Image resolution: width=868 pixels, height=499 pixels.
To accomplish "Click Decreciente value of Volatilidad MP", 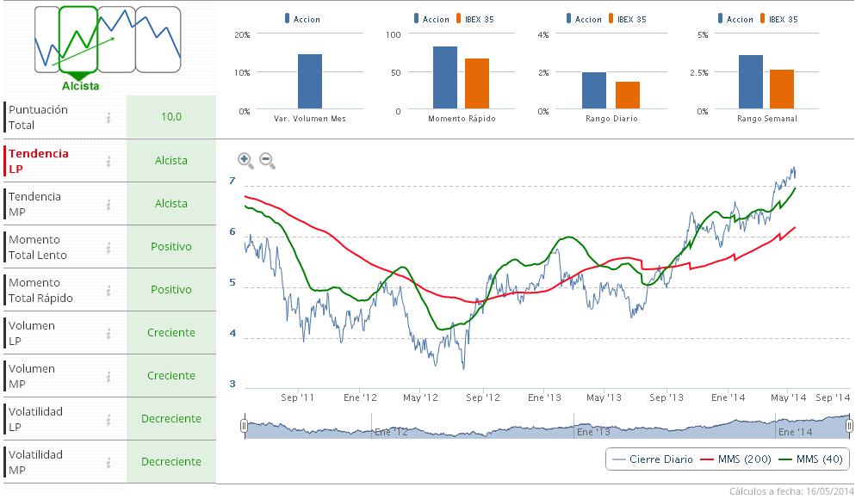I will (171, 462).
